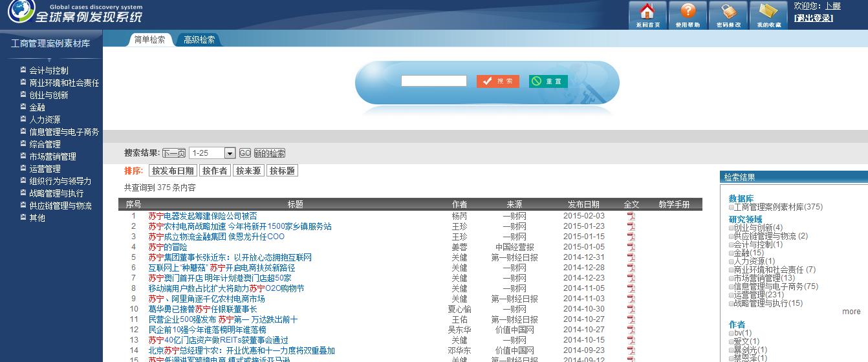This screenshot has height=362, width=868.
Task: Select 商业环境和社会责任 in the sidebar
Action: pos(64,83)
